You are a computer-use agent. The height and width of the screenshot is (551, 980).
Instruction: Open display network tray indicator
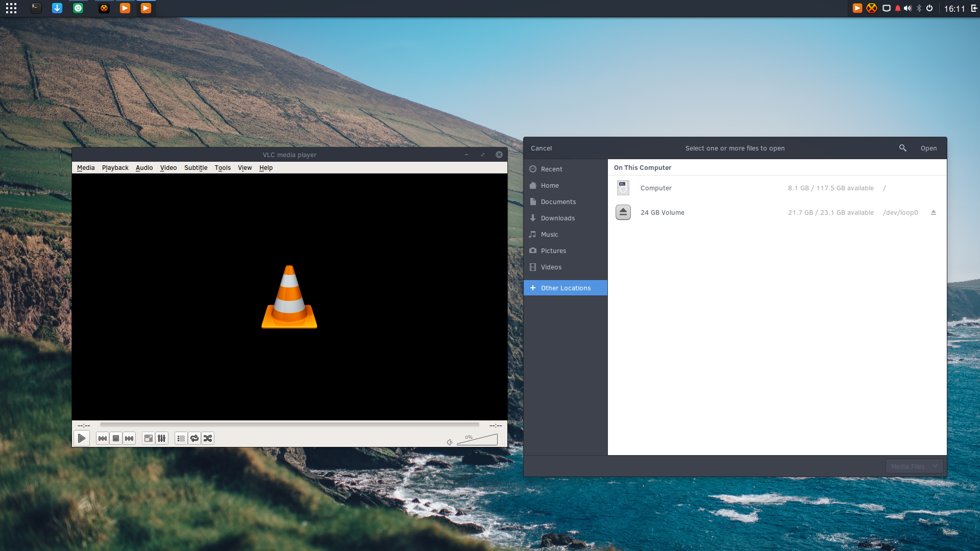point(887,8)
